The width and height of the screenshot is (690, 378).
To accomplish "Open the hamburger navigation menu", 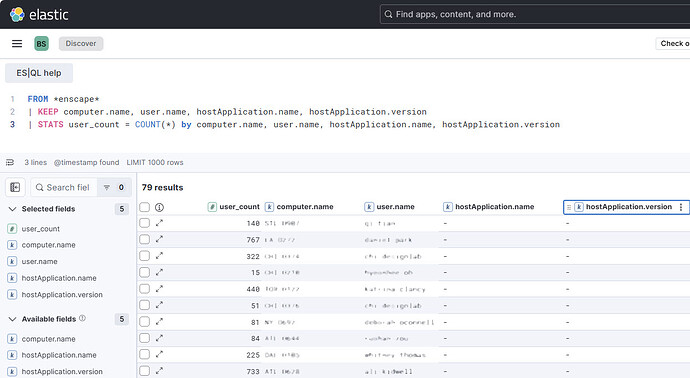I will (17, 44).
